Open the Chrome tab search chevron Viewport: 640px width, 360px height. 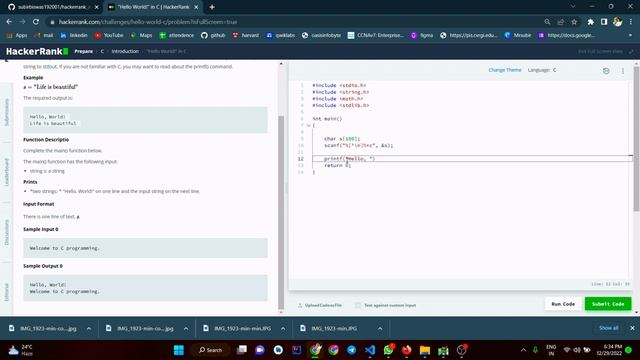[x=573, y=7]
